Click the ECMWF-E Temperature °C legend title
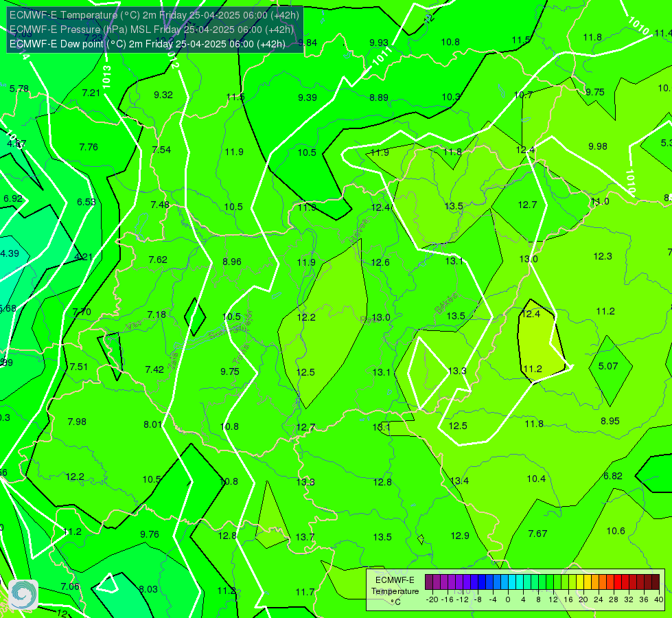This screenshot has width=672, height=618. (x=395, y=591)
